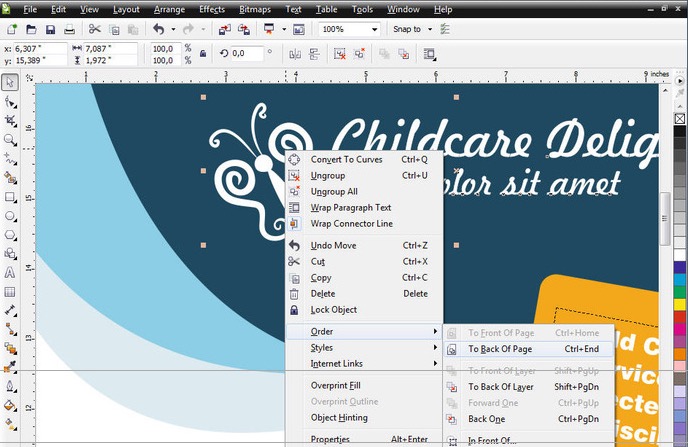The height and width of the screenshot is (447, 688).
Task: Toggle the lock ratio padlock button
Action: (204, 54)
